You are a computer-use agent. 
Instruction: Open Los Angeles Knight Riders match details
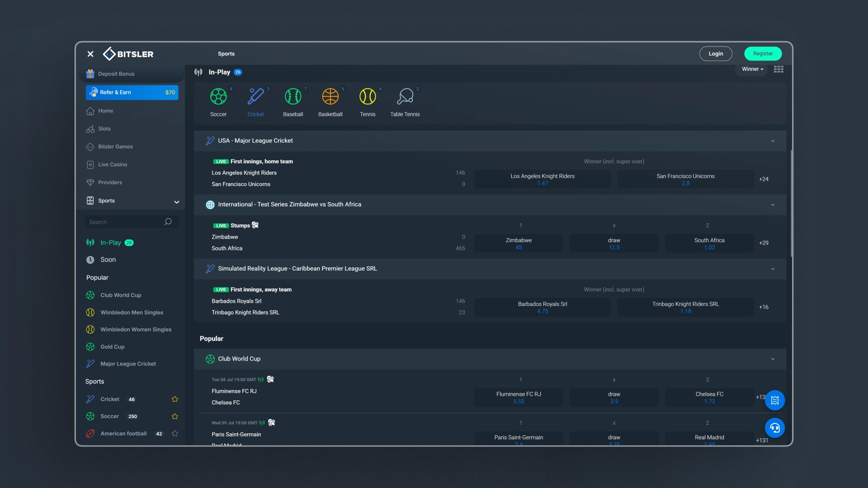[244, 173]
